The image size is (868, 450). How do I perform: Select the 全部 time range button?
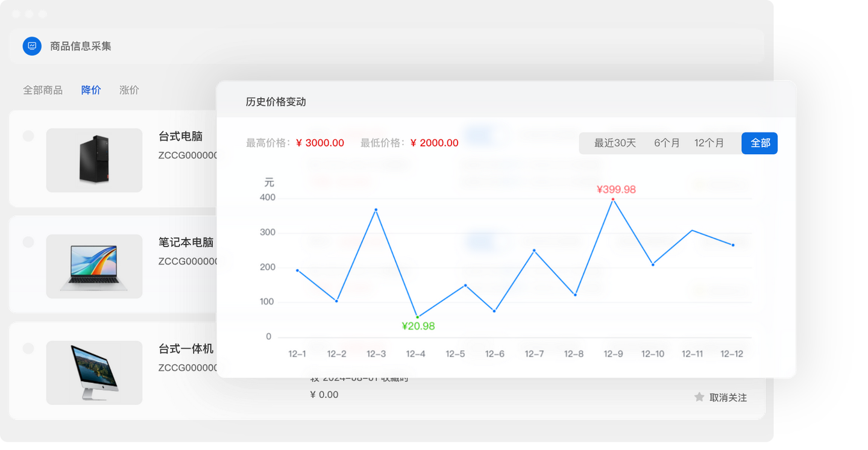(x=759, y=143)
